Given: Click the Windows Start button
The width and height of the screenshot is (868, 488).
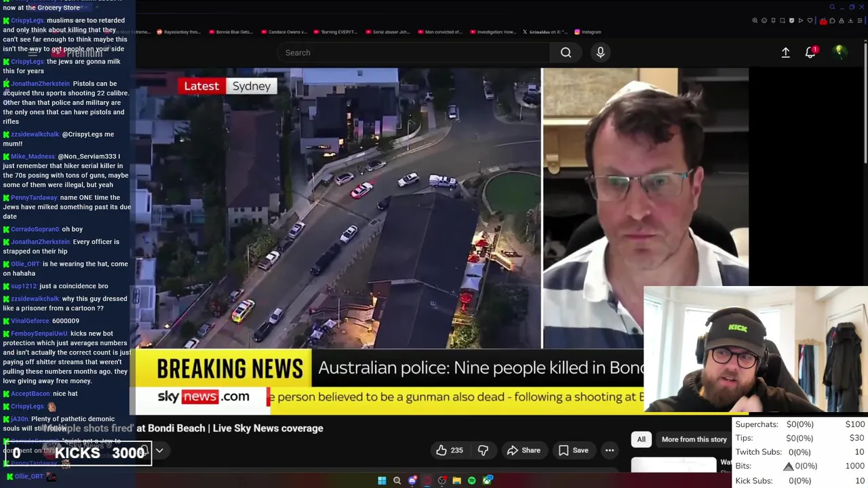Looking at the screenshot, I should [382, 481].
